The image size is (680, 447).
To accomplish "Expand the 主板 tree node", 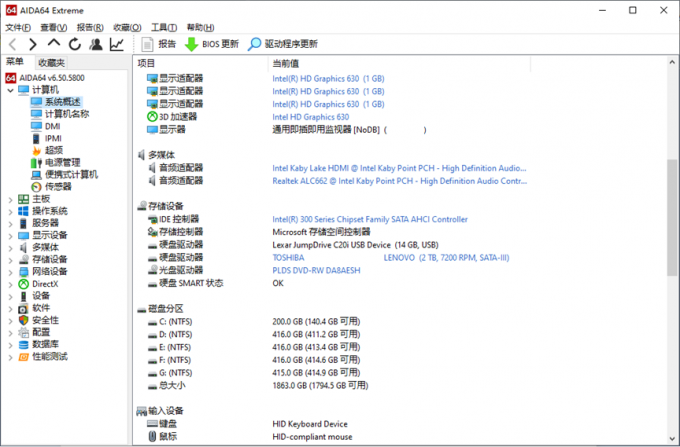I will (x=10, y=199).
